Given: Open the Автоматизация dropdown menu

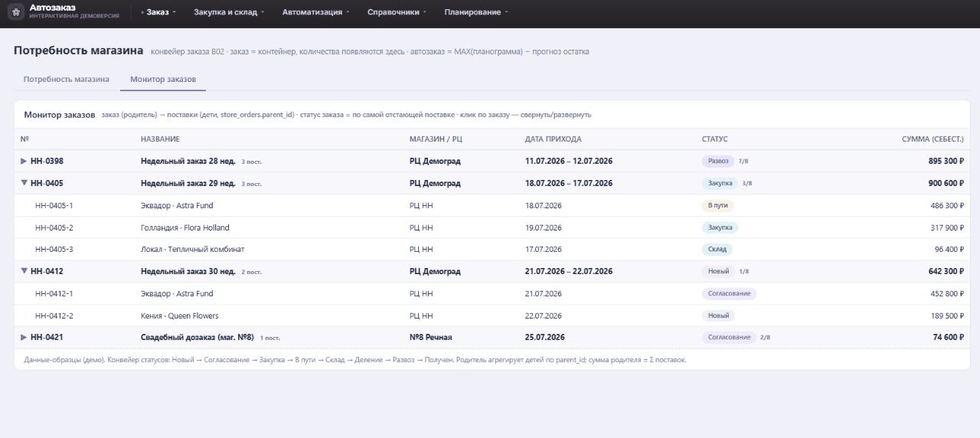Looking at the screenshot, I should (316, 12).
